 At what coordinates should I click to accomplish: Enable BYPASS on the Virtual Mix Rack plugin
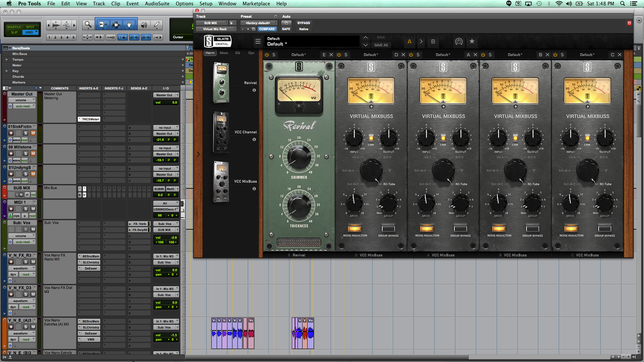[x=303, y=23]
